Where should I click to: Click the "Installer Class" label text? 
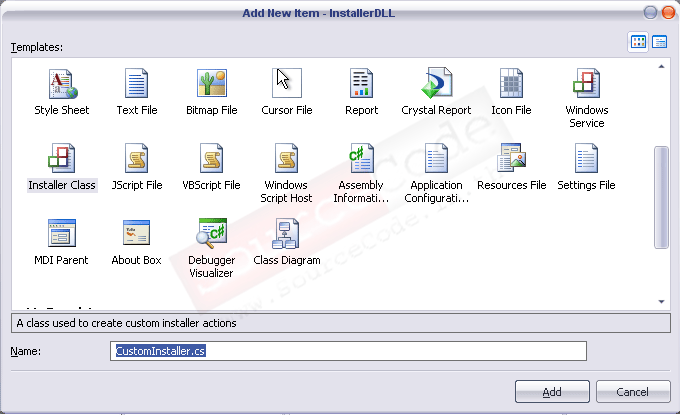[x=62, y=185]
